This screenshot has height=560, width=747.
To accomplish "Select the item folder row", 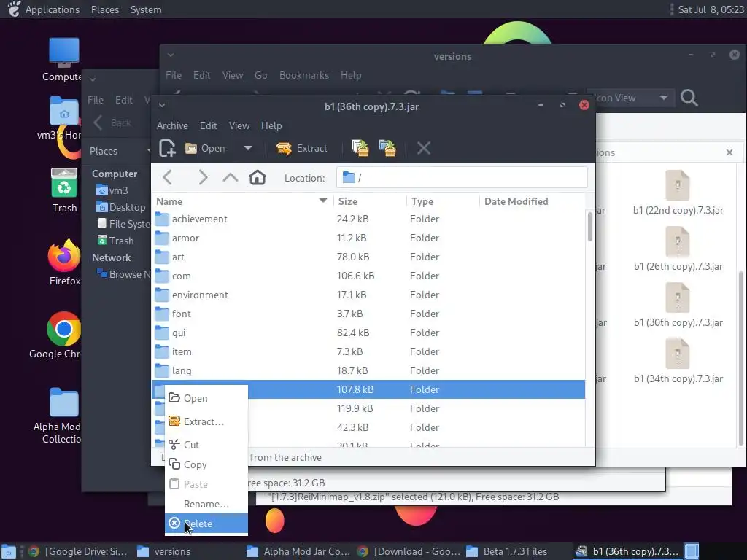I will pos(368,352).
